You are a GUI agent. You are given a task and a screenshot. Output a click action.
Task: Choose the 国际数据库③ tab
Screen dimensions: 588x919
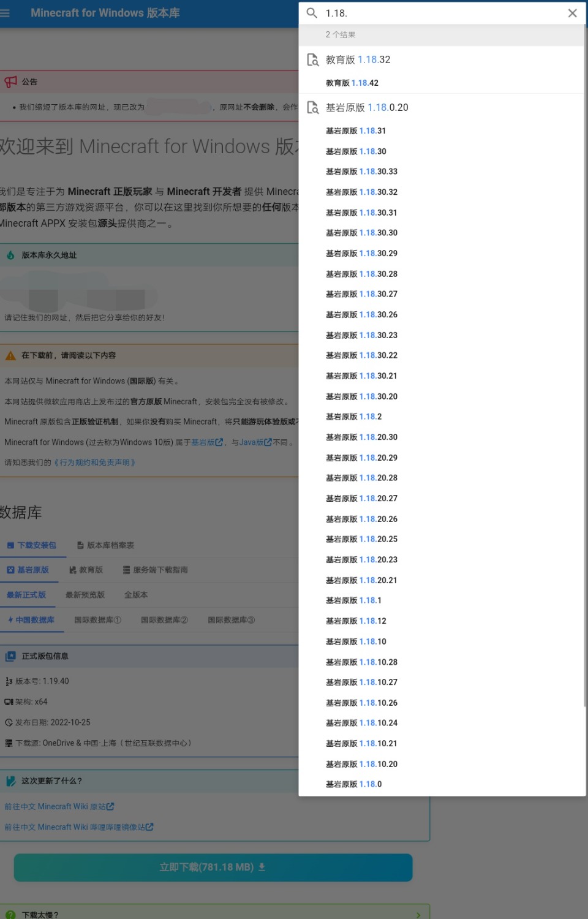[x=231, y=620]
